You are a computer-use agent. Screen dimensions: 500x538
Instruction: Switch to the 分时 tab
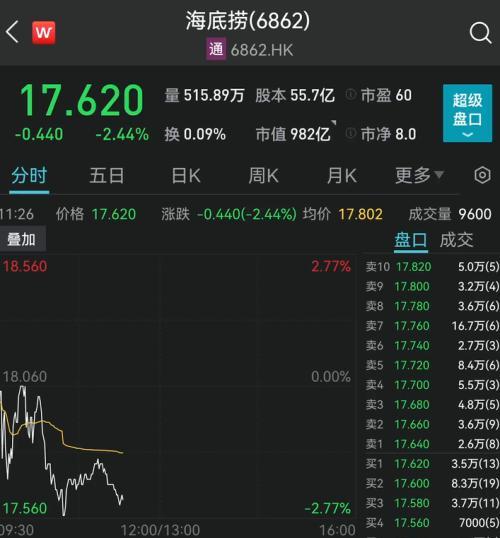29,176
